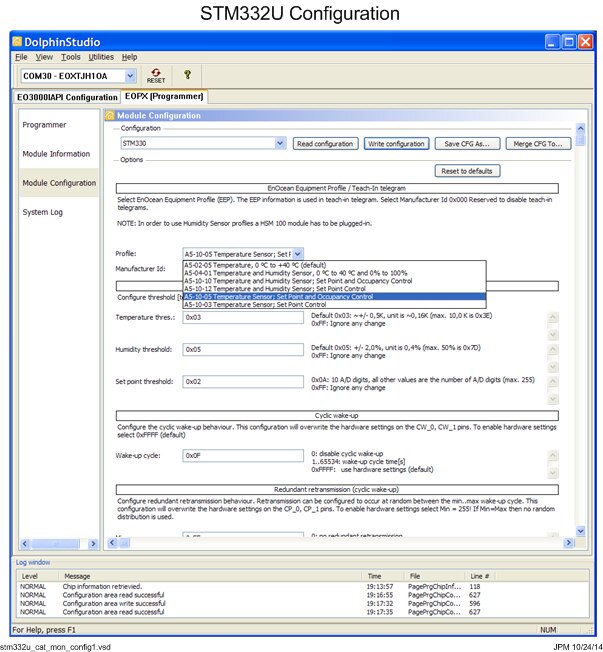Open System Log in the sidebar

pyautogui.click(x=42, y=212)
